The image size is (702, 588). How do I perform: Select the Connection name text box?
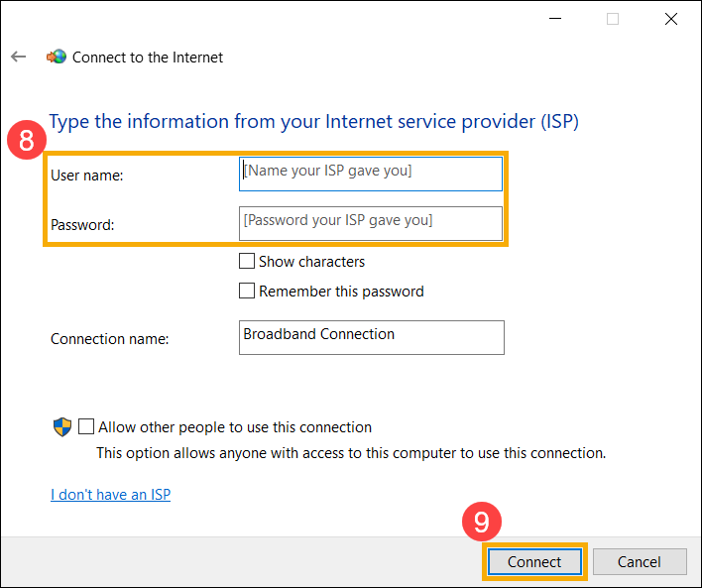pos(371,337)
